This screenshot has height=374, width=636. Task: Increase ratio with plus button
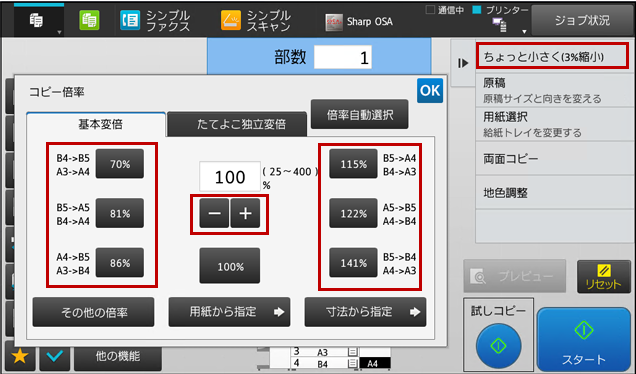click(245, 213)
